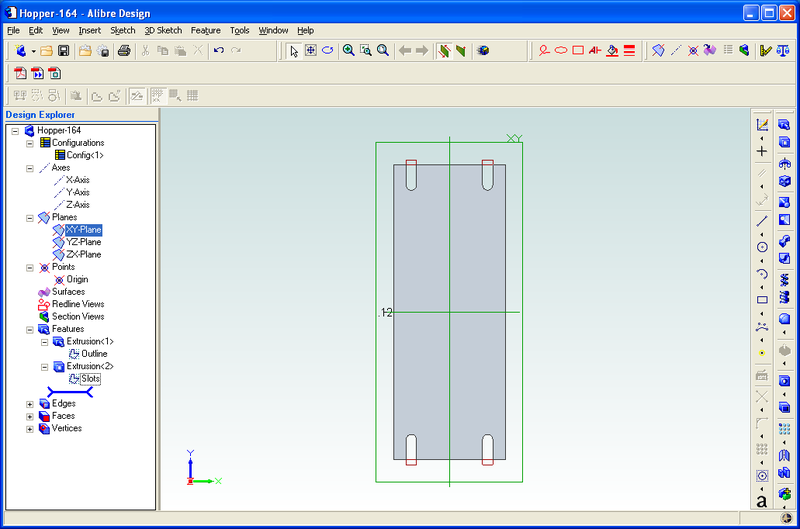800x529 pixels.
Task: Click Config<1> in the tree
Action: click(x=85, y=155)
